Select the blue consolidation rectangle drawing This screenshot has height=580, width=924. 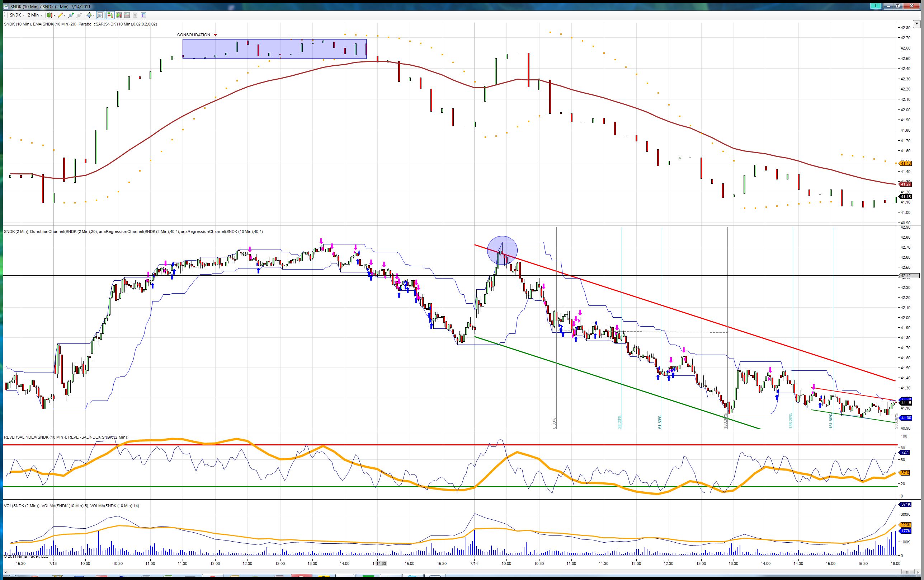[274, 49]
